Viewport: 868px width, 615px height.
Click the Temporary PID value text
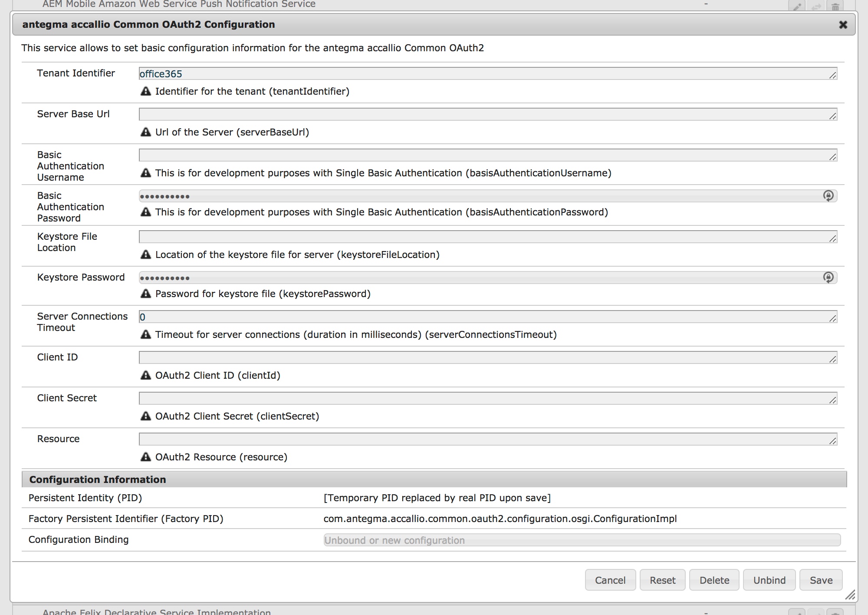coord(437,498)
